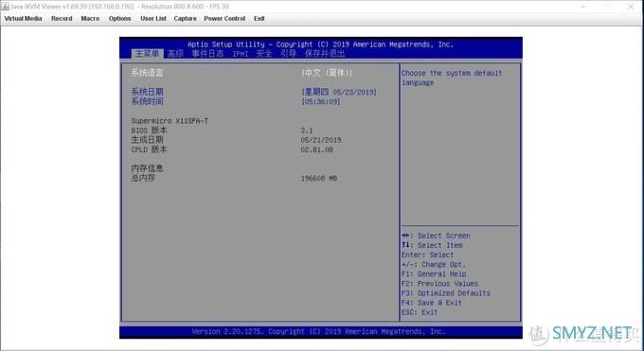The width and height of the screenshot is (644, 351).
Task: Switch to the 引导 BIOS tab
Action: click(x=288, y=54)
